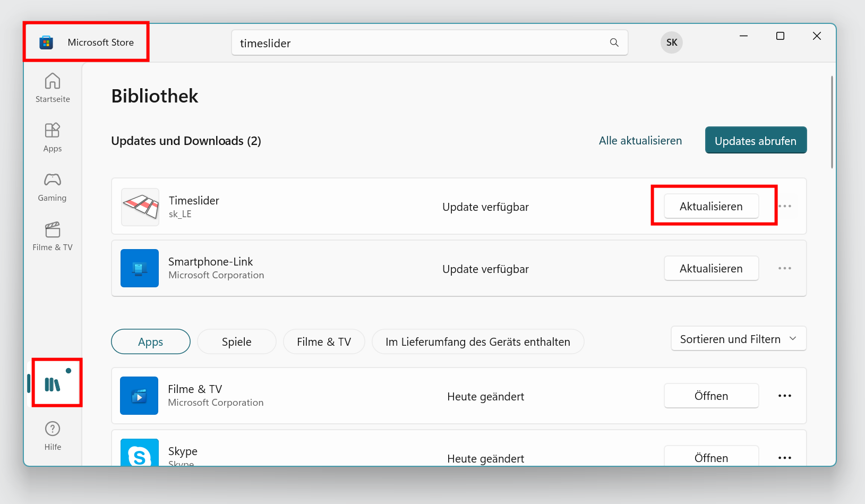Click the Alle aktualisieren link
Screen dimensions: 865x504
640,141
